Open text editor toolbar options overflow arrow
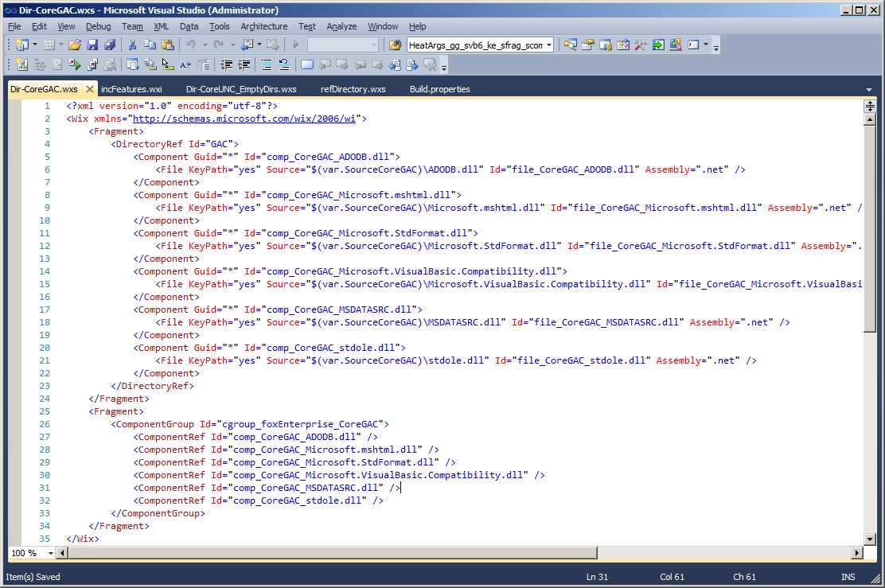The image size is (885, 588). 444,67
